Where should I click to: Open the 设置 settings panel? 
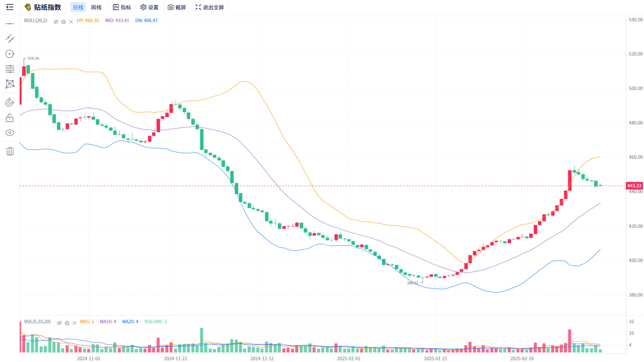(149, 7)
